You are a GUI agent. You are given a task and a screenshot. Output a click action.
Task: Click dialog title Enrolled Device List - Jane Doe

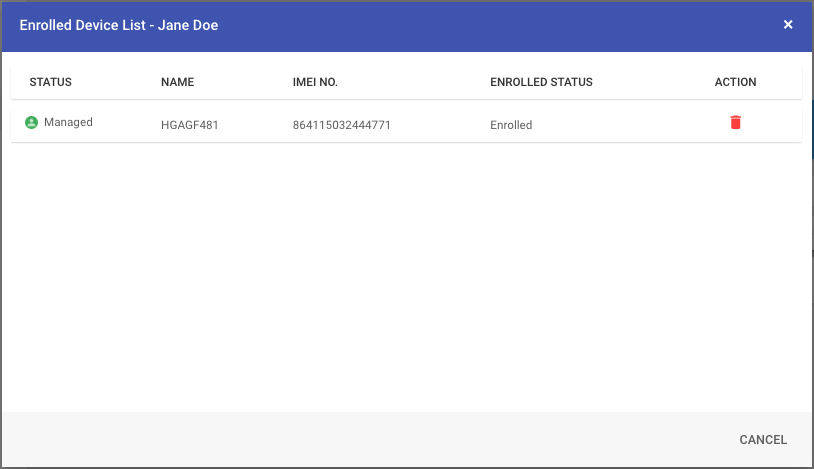tap(119, 25)
